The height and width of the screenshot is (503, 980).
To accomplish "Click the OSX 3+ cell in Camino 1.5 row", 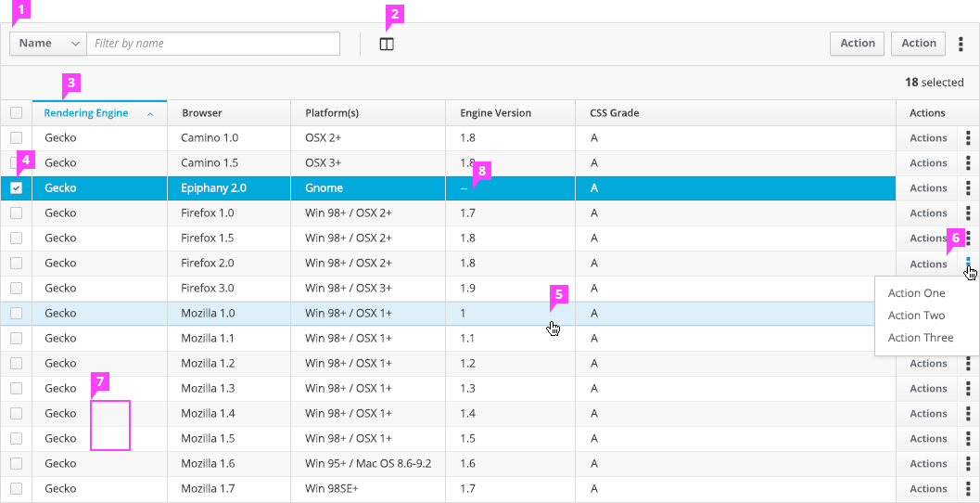I will point(368,163).
